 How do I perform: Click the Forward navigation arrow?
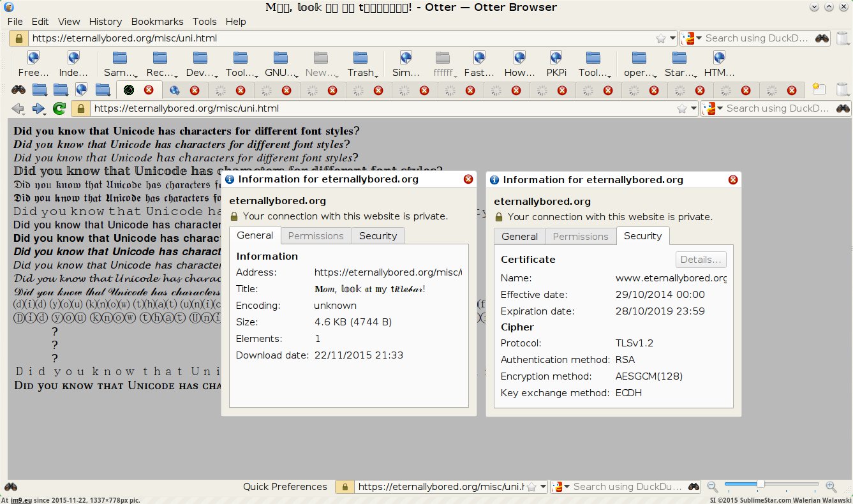[38, 108]
